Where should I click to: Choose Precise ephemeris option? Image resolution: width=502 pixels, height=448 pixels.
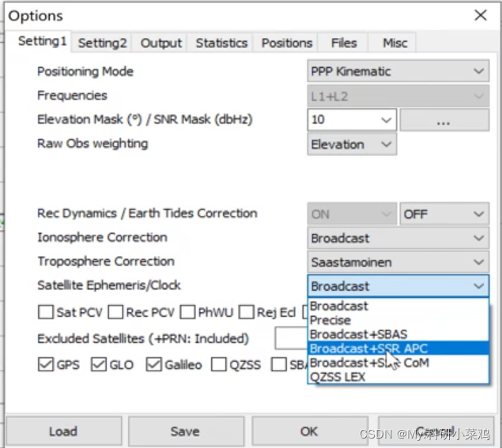tap(398, 320)
